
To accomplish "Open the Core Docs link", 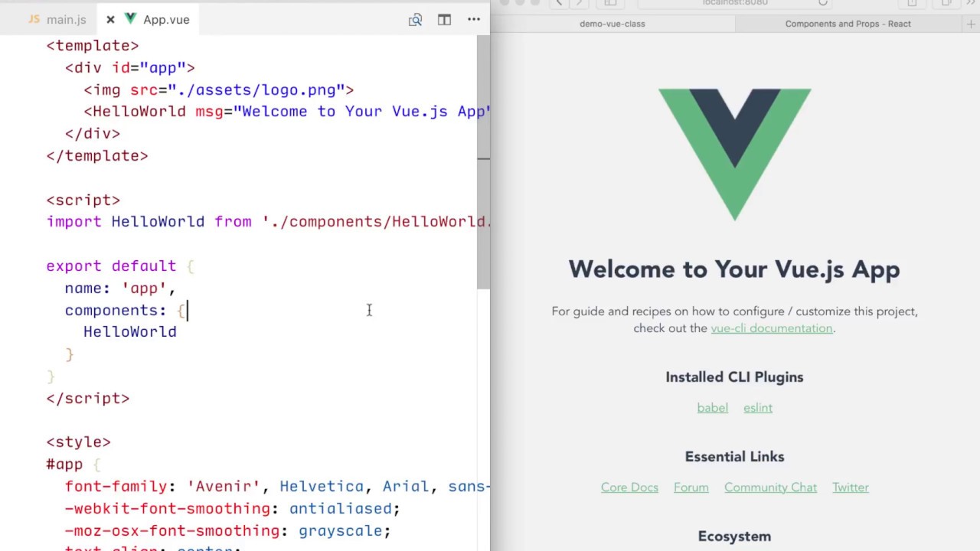I will tap(629, 487).
